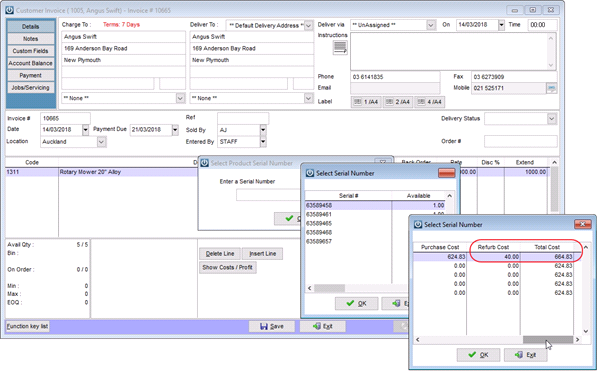This screenshot has height=377, width=602.
Task: Click scroll left arrow in middle serial dialog
Action: tap(310, 288)
